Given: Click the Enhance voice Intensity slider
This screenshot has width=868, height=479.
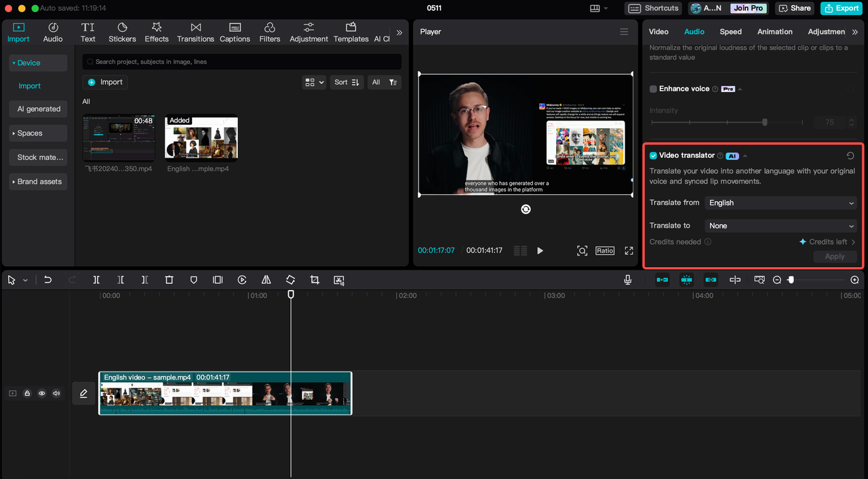Looking at the screenshot, I should 726,123.
